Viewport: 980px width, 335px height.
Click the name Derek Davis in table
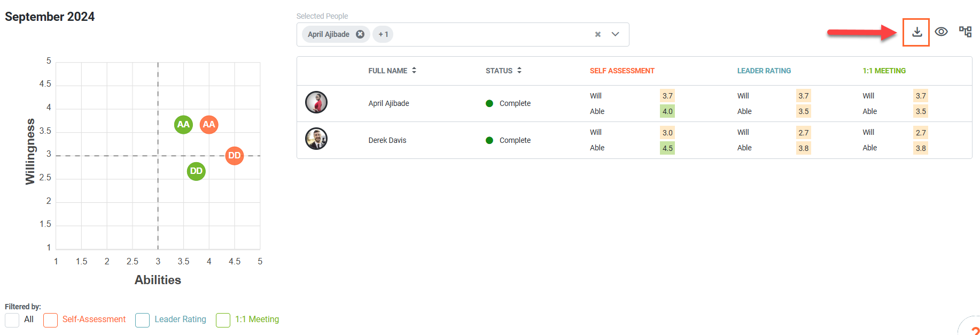pyautogui.click(x=387, y=140)
